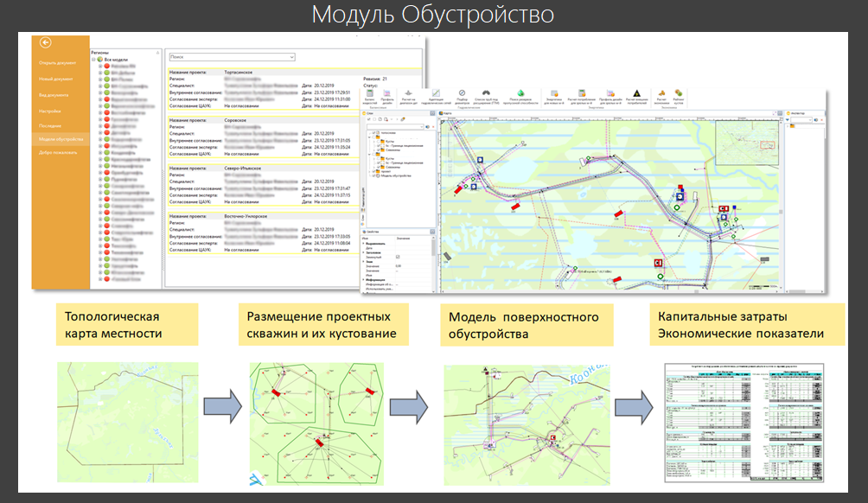Collapse the Заголовок property group
Screen dimensions: 868x503
coord(364,252)
